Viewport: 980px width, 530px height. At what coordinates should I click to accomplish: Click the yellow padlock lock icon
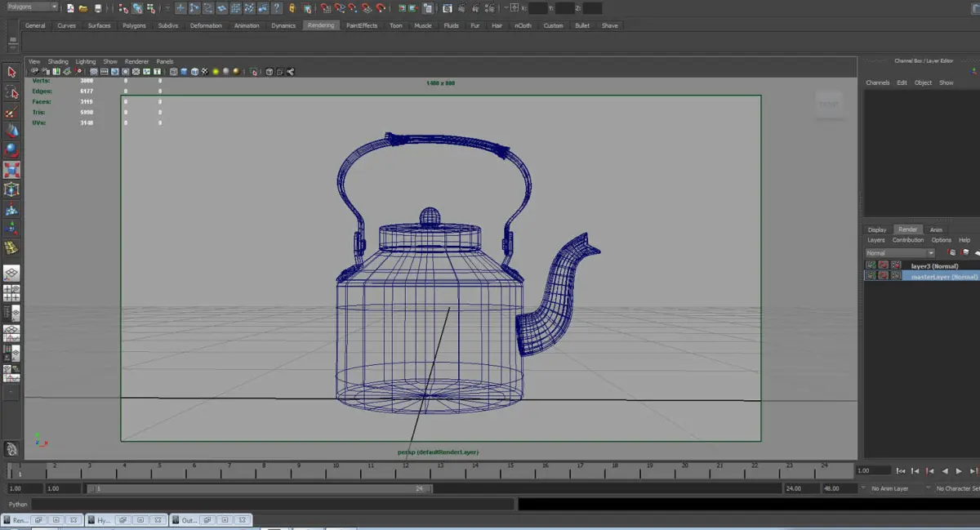click(292, 8)
